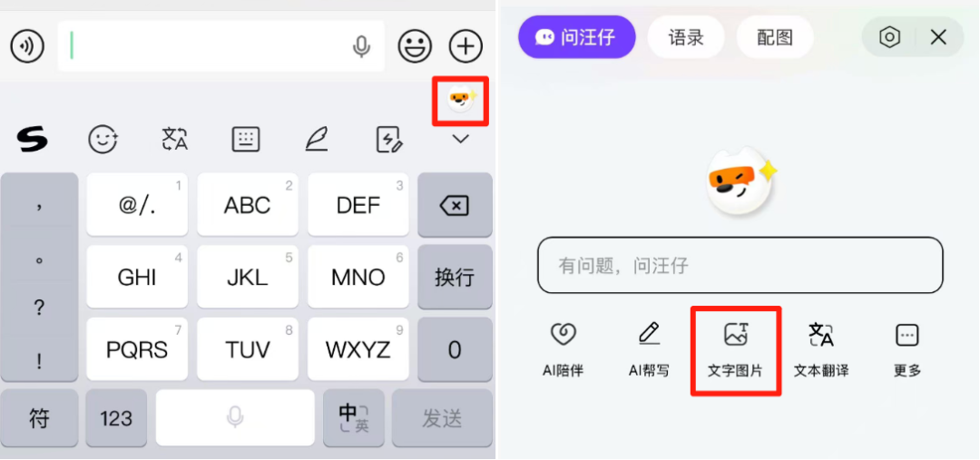The height and width of the screenshot is (460, 980).
Task: Focus the 有问题，问汪仔 input field
Action: [740, 265]
